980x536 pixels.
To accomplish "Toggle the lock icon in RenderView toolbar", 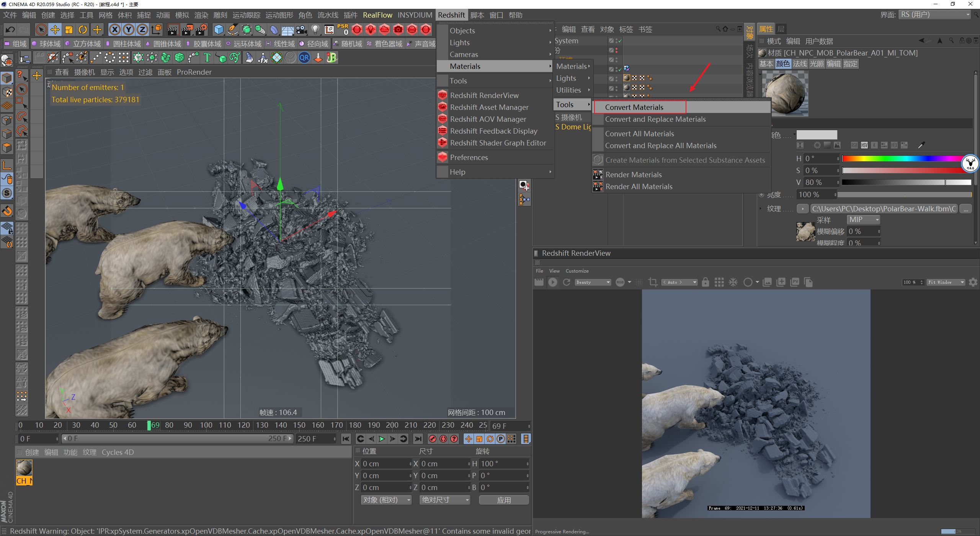I will coord(705,282).
